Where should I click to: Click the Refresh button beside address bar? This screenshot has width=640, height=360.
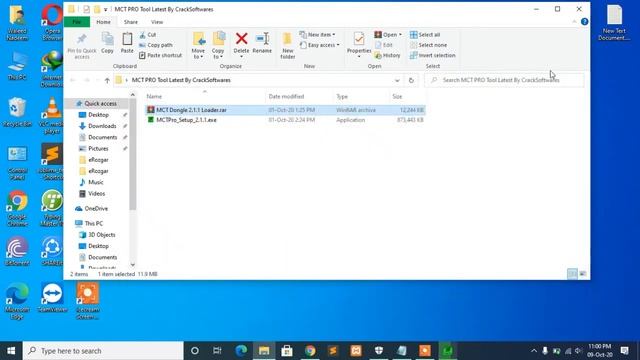(x=411, y=80)
